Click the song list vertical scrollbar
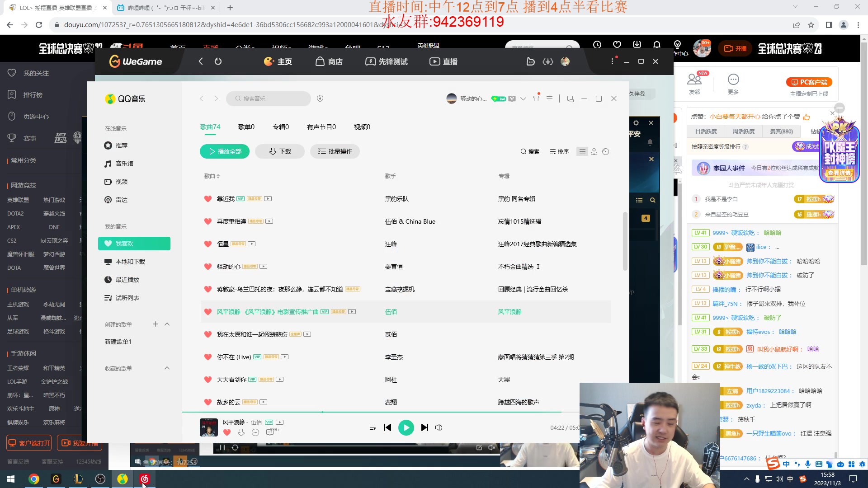Image resolution: width=868 pixels, height=488 pixels. pyautogui.click(x=625, y=241)
